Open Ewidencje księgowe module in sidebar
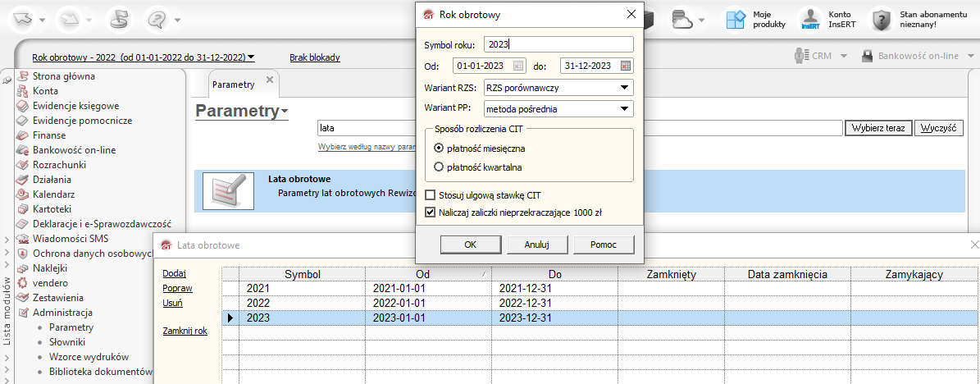This screenshot has height=384, width=980. (x=75, y=106)
